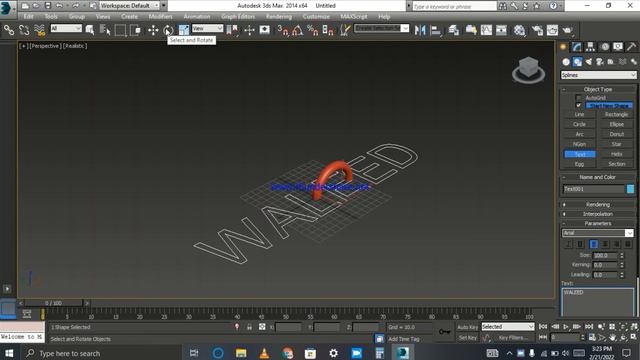640x360 pixels.
Task: Click the Key Filters button
Action: coord(513,338)
